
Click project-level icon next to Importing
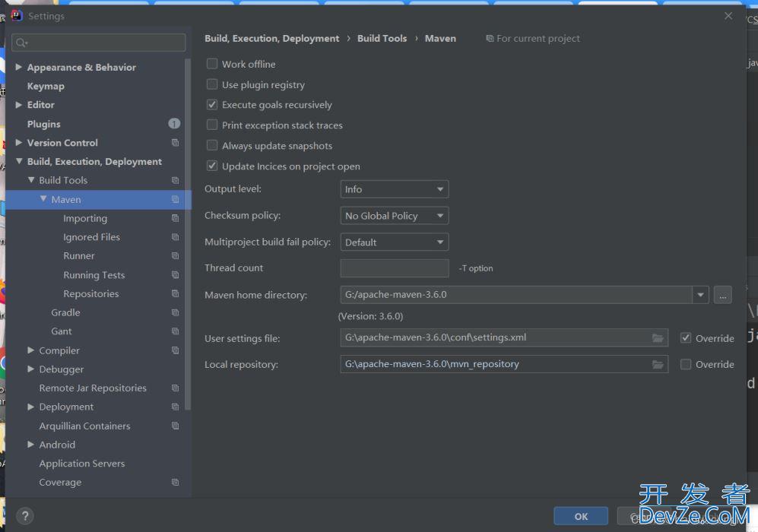[175, 218]
